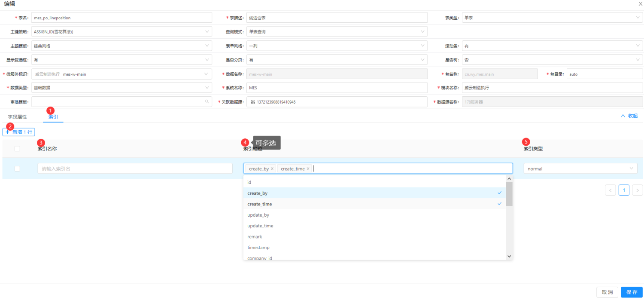
Task: Click the dropdown list scrollbar thumb
Action: [509, 194]
